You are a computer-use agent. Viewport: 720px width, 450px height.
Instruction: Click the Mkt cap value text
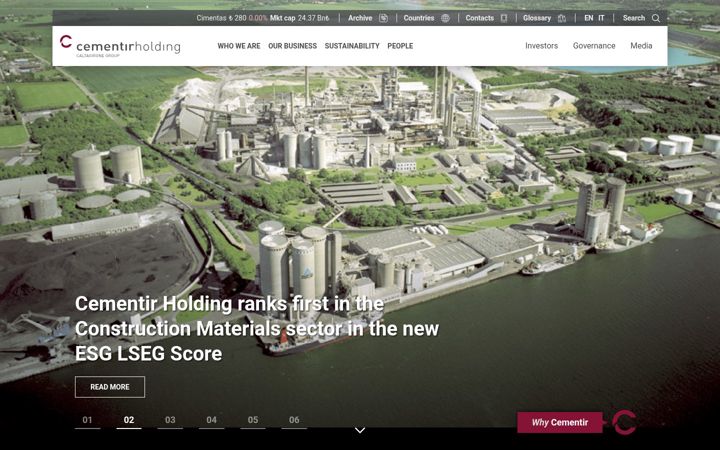click(299, 18)
